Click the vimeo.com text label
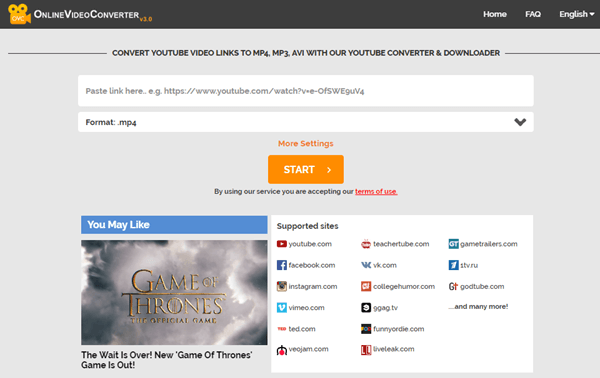 point(307,308)
